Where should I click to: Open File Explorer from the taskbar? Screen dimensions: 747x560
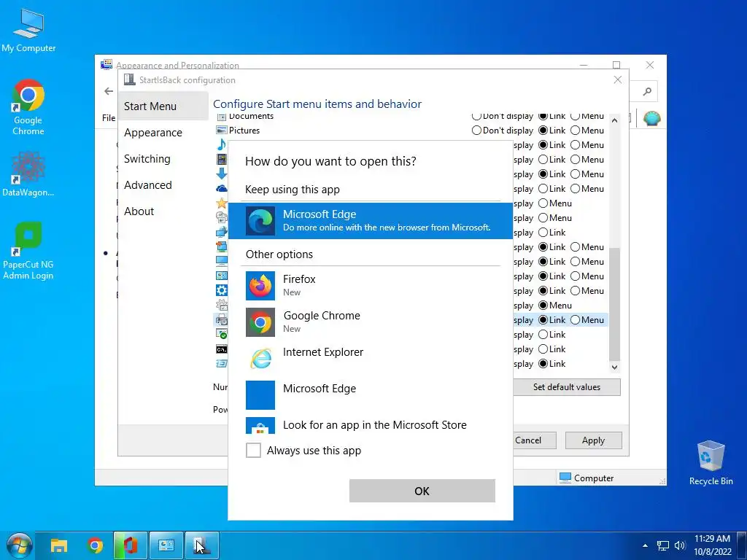(59, 545)
